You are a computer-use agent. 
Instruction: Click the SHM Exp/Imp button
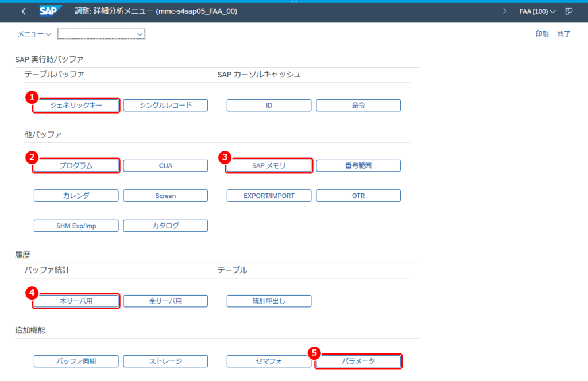pos(76,226)
